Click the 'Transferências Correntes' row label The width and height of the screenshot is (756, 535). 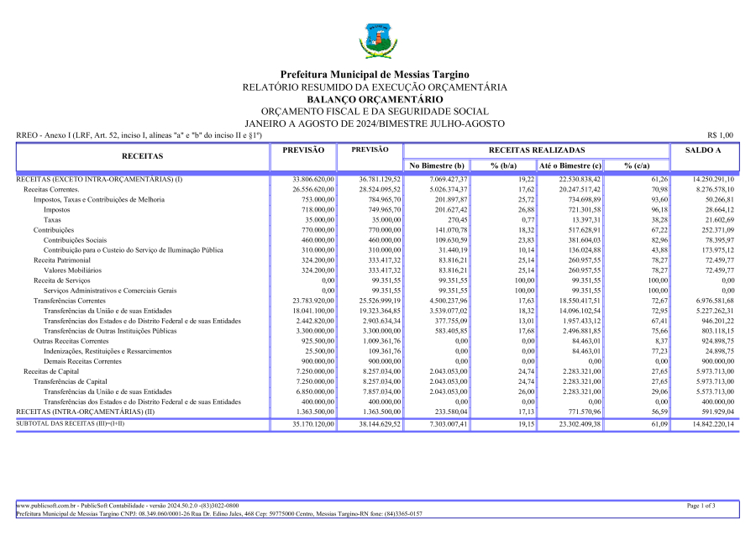tap(70, 300)
